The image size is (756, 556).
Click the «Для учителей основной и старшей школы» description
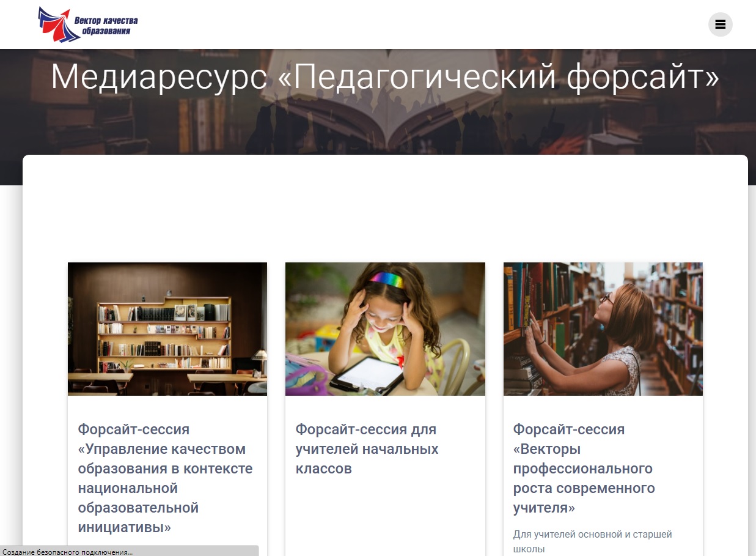pos(592,541)
